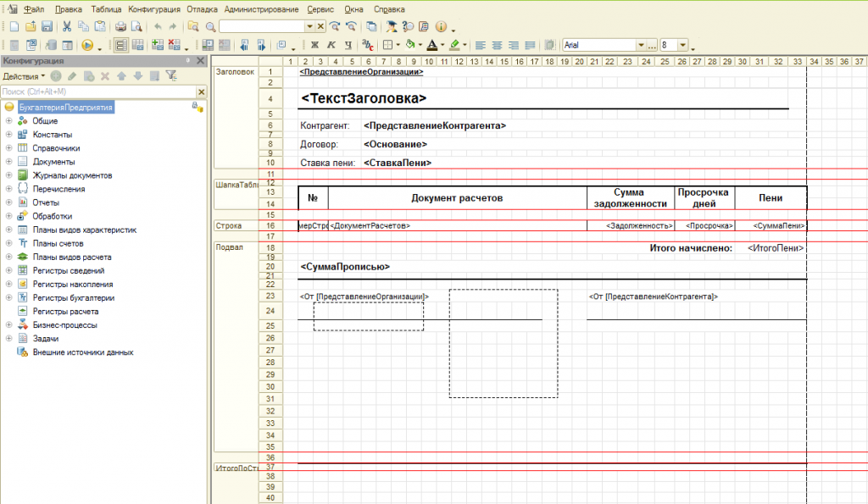The height and width of the screenshot is (504, 868).
Task: Close the Конфигурация panel
Action: click(201, 61)
